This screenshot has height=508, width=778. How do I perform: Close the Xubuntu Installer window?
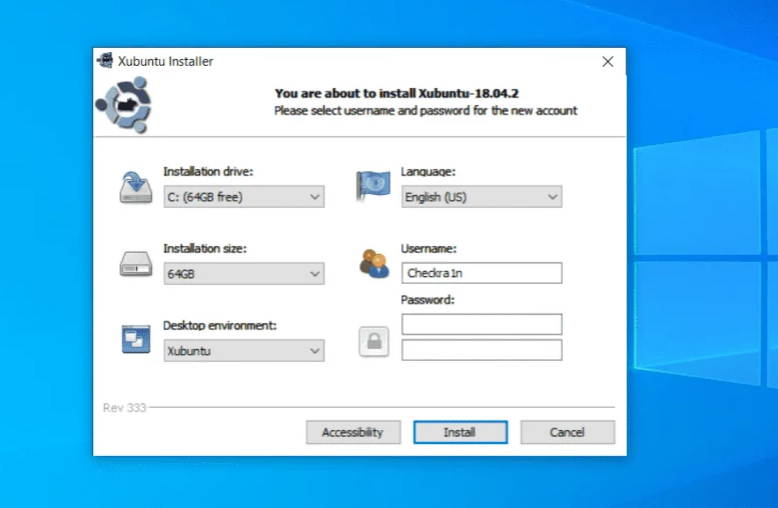(608, 62)
